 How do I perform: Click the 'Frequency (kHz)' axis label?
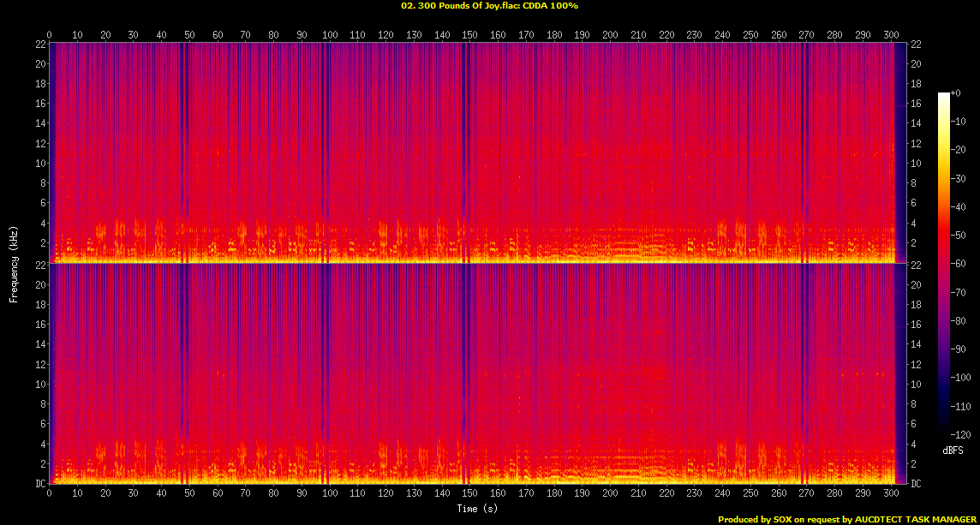pyautogui.click(x=14, y=263)
